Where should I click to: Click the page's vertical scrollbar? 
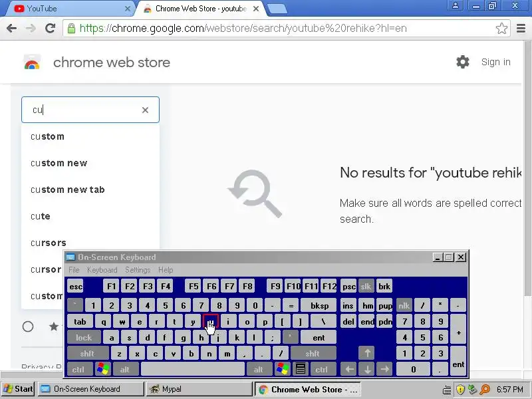click(527, 170)
